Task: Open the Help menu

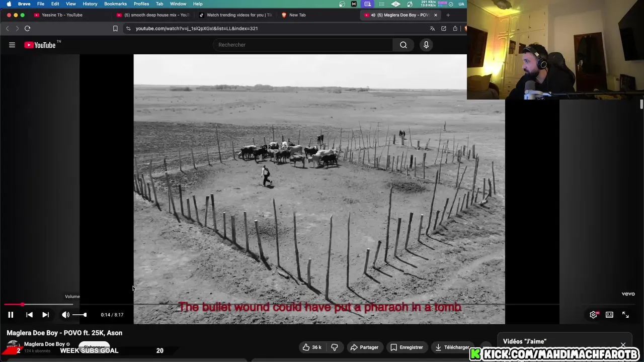Action: [198, 4]
